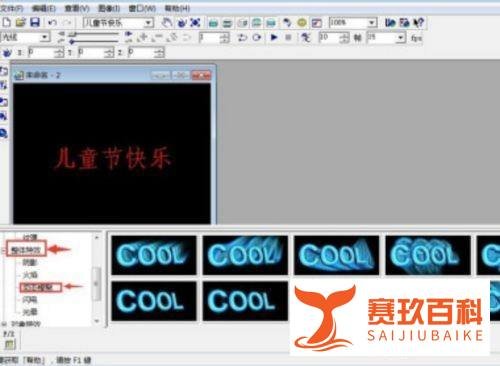Viewport: 500px width, 366px height.
Task: Click the Remove Key Frame minus icon
Action: tap(158, 37)
